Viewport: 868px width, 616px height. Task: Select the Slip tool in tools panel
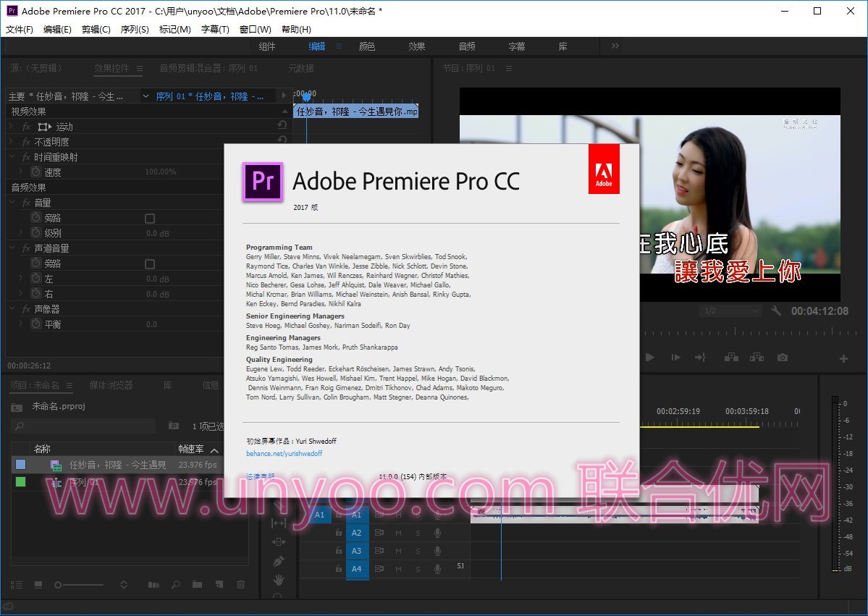coord(279,523)
